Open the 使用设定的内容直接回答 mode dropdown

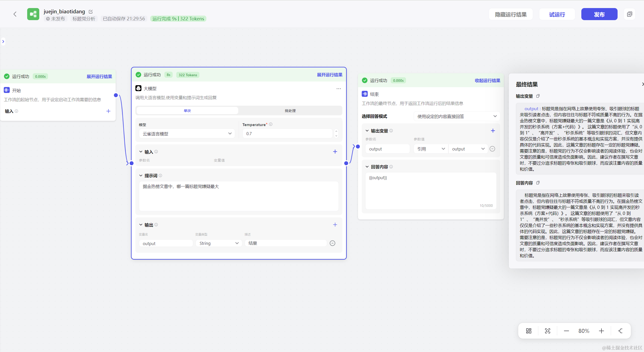(x=457, y=116)
